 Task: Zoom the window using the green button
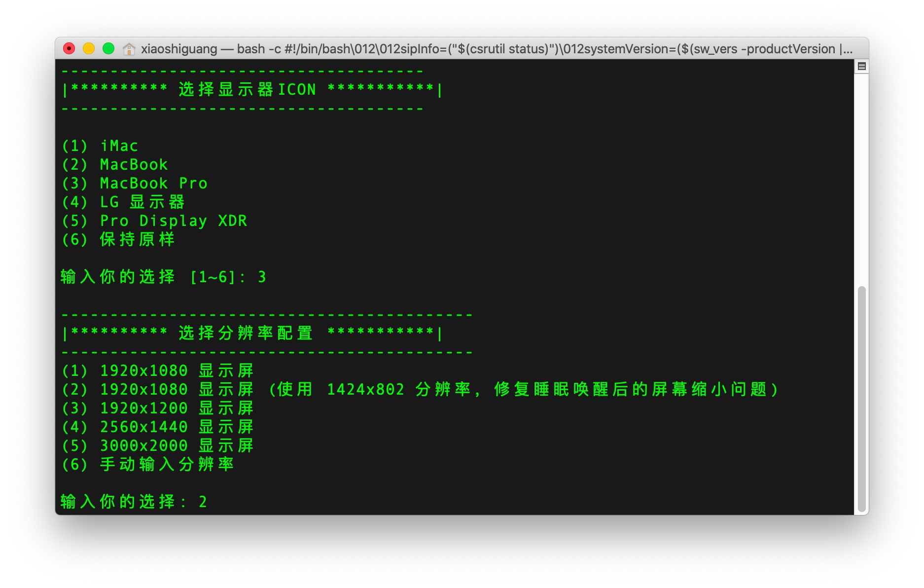coord(108,48)
